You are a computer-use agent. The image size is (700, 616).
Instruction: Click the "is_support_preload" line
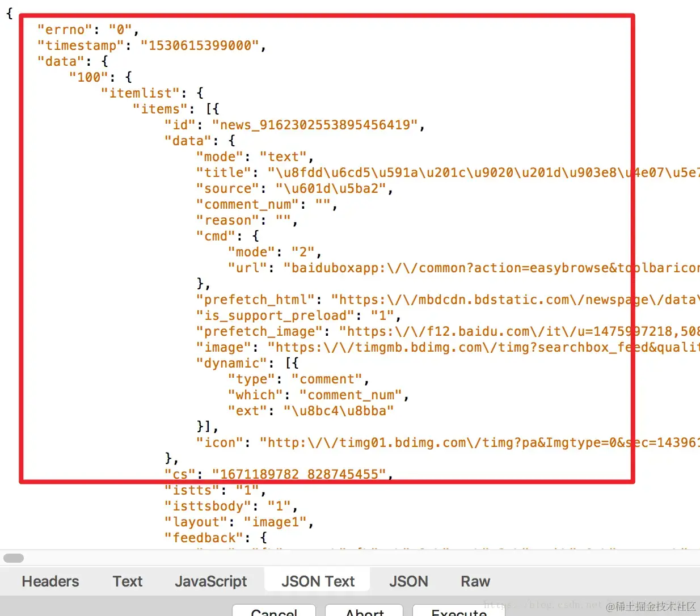click(298, 315)
